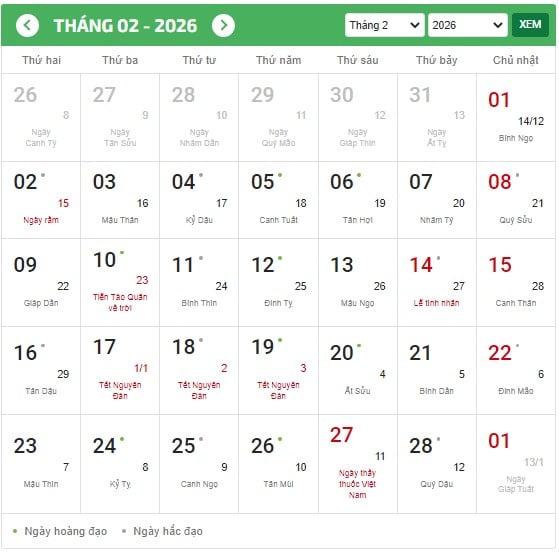
Task: Select day 14 Lễ tình nhân
Action: [x=436, y=282]
